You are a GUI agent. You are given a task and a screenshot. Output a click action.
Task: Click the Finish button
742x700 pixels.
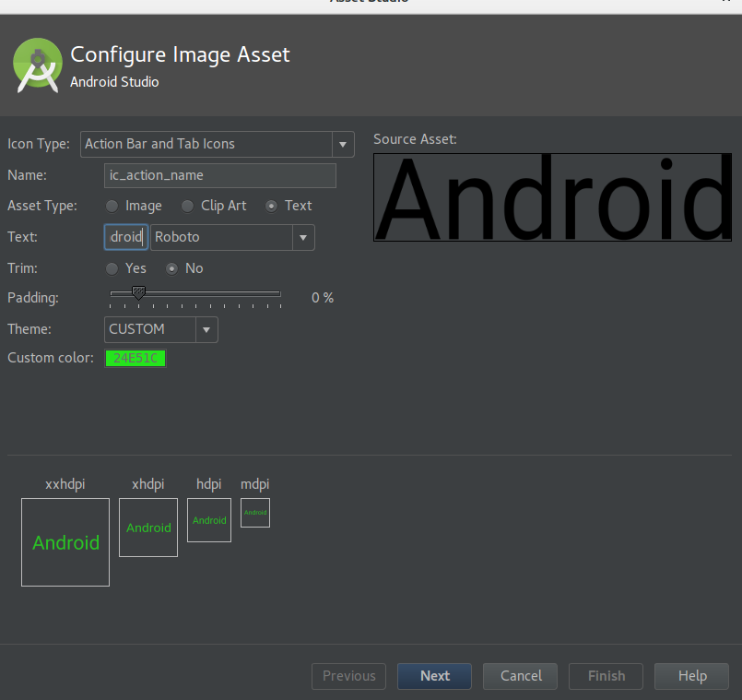[606, 676]
